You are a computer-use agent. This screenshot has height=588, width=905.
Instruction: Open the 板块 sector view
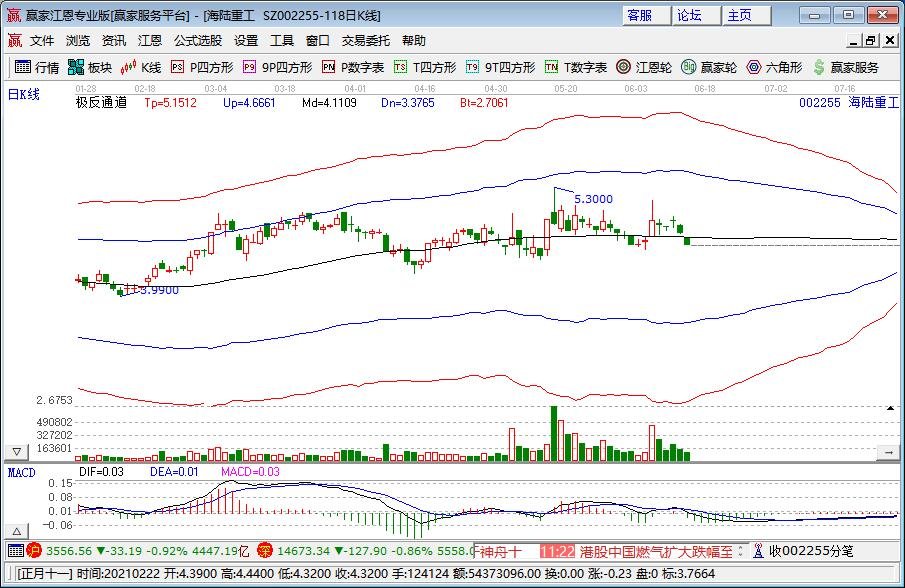pyautogui.click(x=89, y=68)
